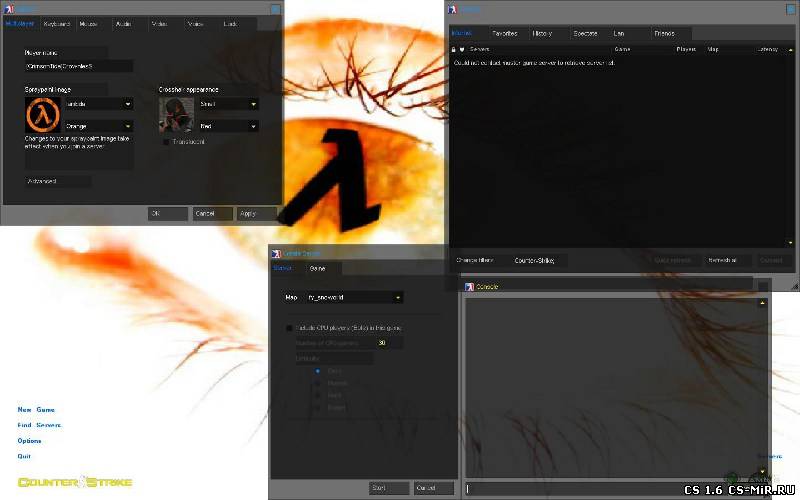Viewport: 800px width, 500px height.
Task: Click the New Game menu link
Action: (x=36, y=410)
